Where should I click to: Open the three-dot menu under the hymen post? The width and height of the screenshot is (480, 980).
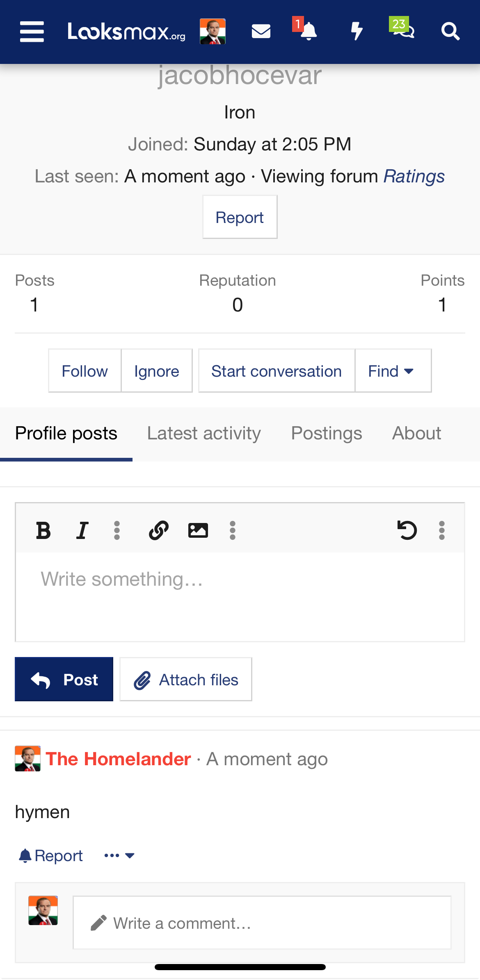tap(119, 855)
